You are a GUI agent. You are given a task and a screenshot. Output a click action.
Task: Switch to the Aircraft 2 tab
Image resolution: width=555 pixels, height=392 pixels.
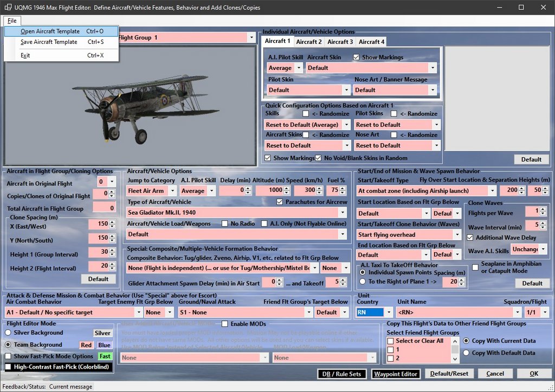(308, 42)
